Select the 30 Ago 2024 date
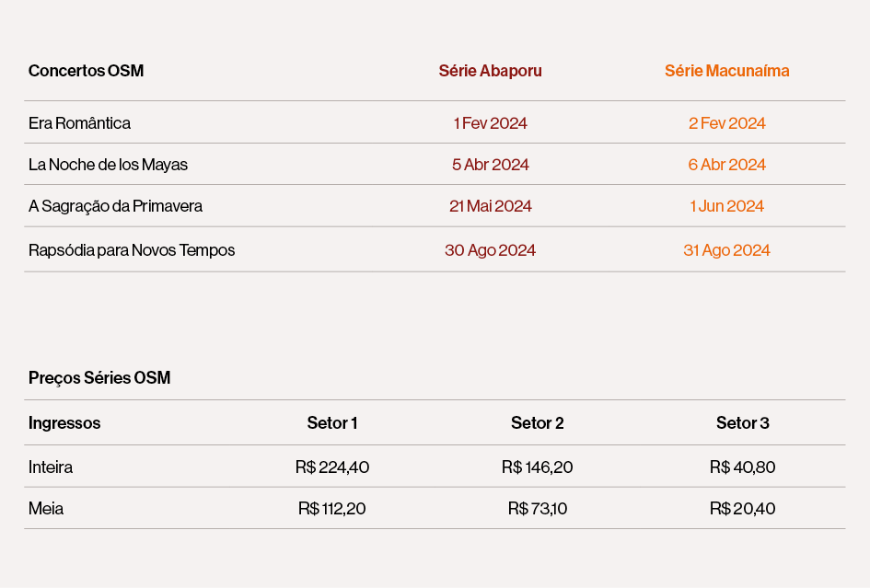 (x=490, y=250)
